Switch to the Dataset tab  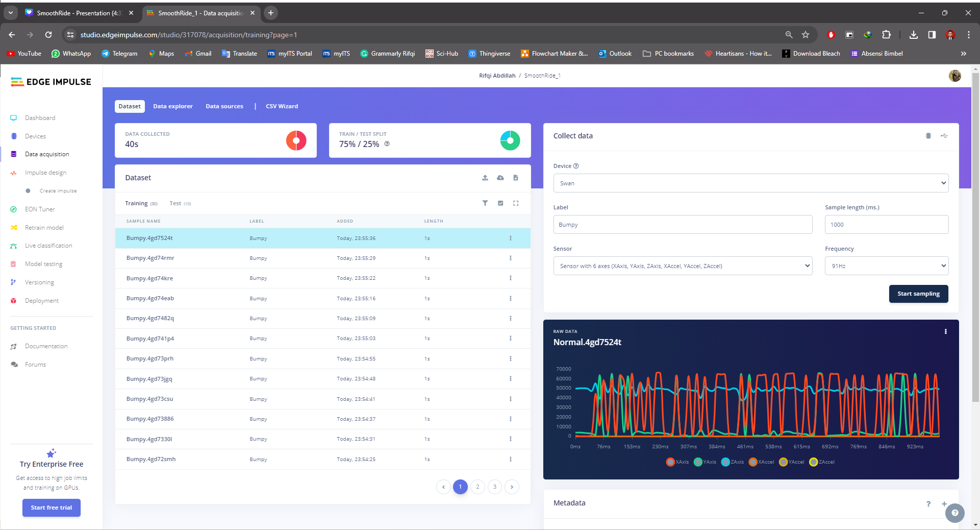[x=130, y=106]
